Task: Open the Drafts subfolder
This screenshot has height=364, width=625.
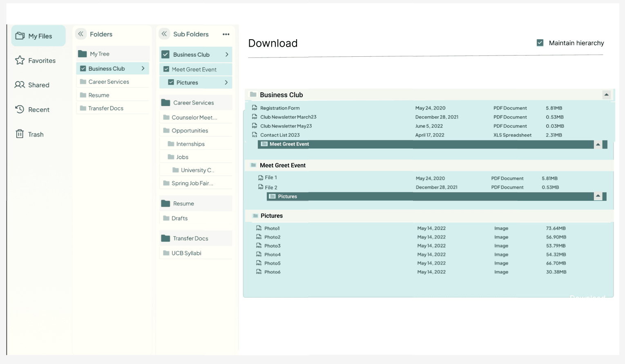Action: click(x=196, y=218)
